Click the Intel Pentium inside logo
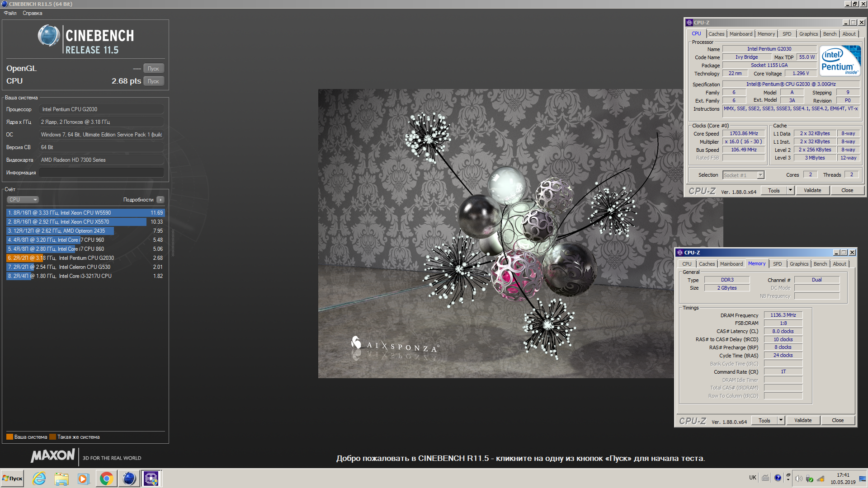Viewport: 868px width, 488px height. pos(840,61)
